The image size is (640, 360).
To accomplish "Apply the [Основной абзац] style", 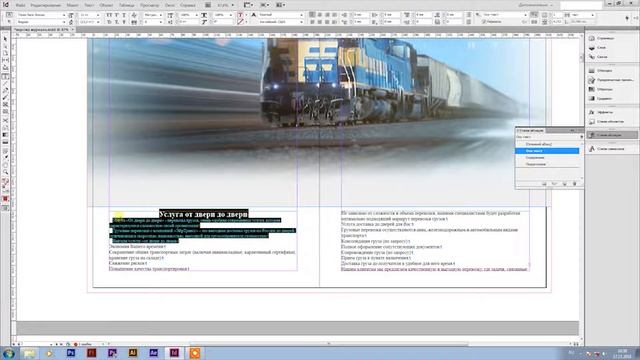I will coord(547,144).
